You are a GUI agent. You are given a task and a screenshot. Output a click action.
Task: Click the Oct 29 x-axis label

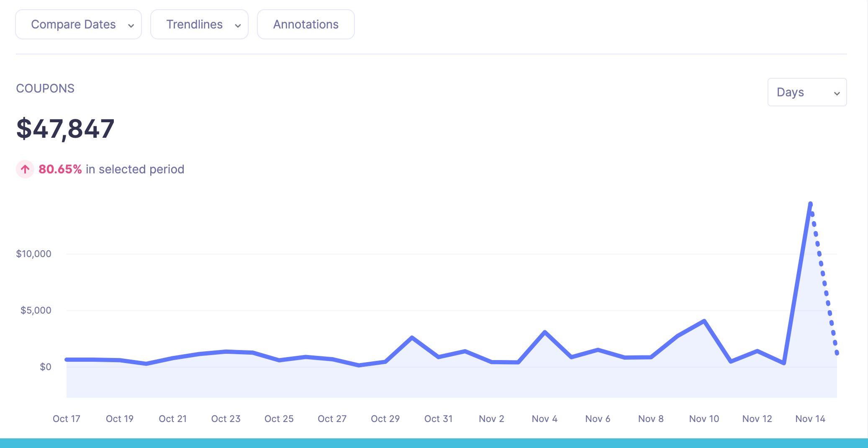coord(385,419)
